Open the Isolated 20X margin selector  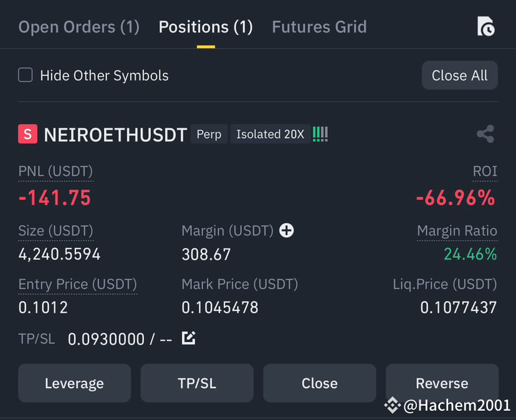[x=270, y=134]
